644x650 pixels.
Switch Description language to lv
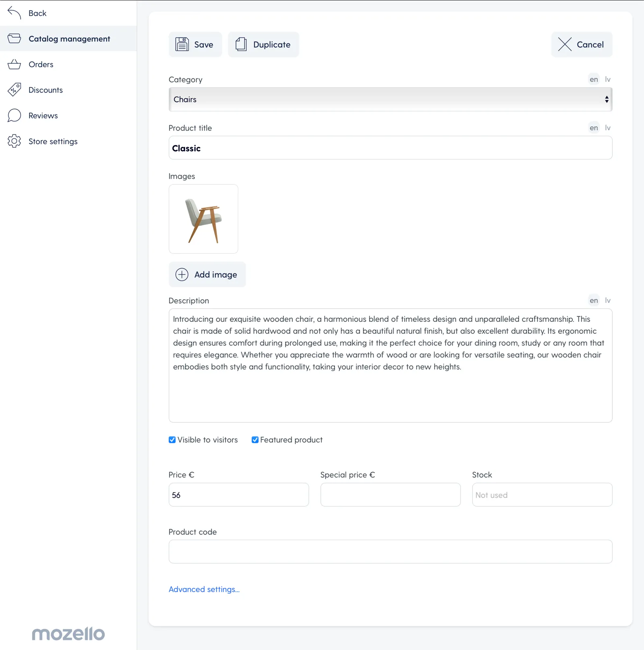[608, 300]
